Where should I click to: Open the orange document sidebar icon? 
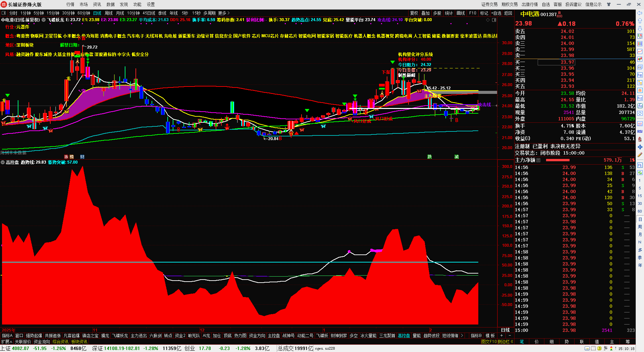[640, 90]
